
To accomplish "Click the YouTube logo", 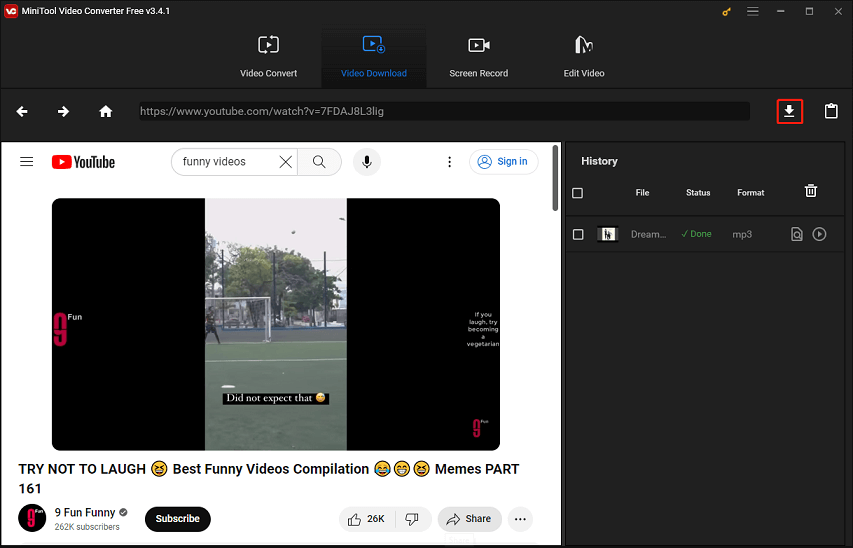I will pyautogui.click(x=83, y=162).
